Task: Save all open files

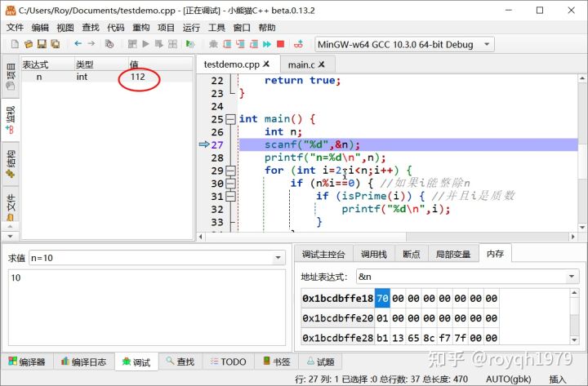Action: click(x=56, y=44)
